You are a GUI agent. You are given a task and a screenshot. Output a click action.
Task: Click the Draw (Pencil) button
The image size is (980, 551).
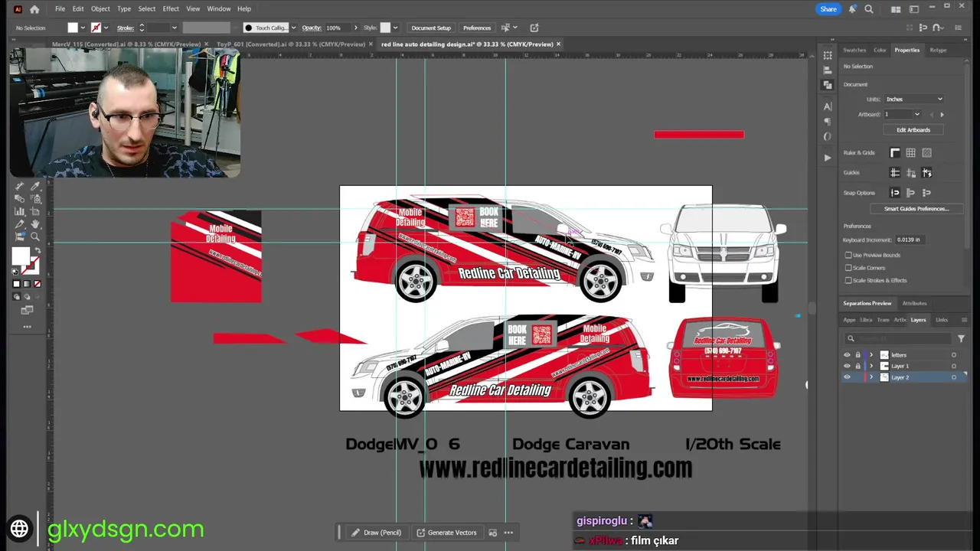click(x=376, y=533)
